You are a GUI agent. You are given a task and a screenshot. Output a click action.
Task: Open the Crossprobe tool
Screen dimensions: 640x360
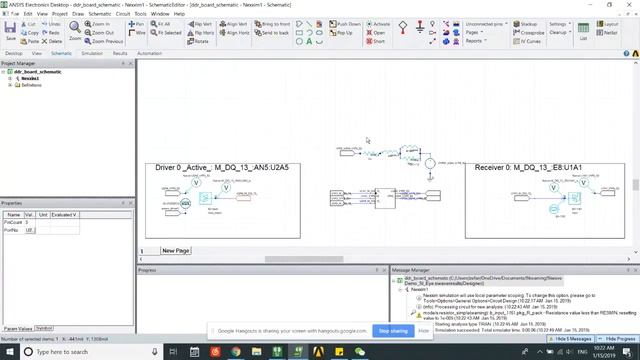pos(529,33)
